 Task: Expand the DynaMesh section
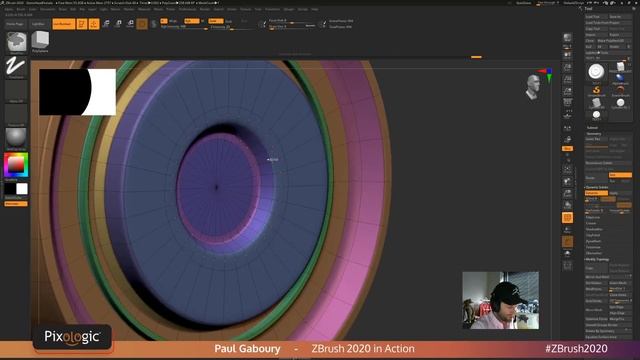(x=593, y=241)
